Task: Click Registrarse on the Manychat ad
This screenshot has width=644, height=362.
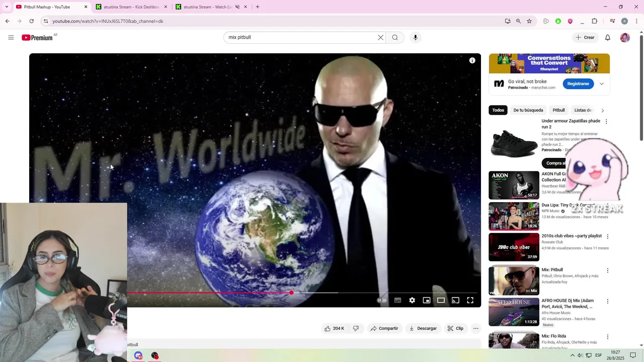Action: coord(578,83)
